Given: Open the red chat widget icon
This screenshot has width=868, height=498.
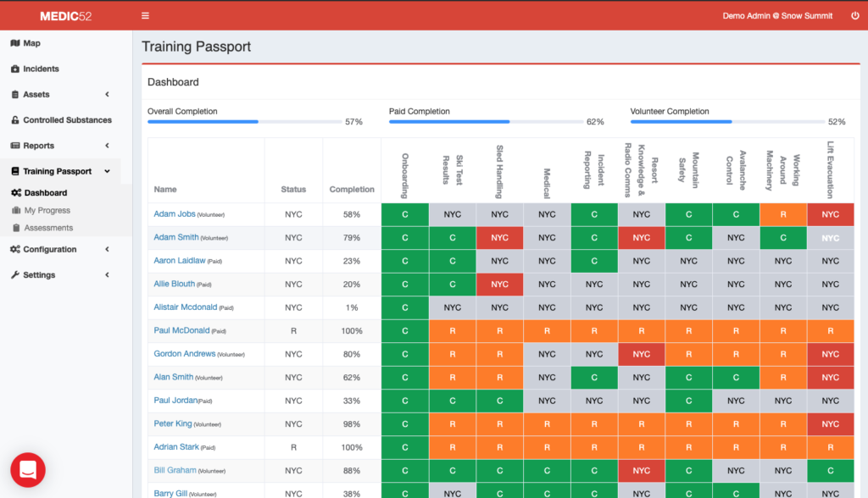Looking at the screenshot, I should click(x=28, y=469).
